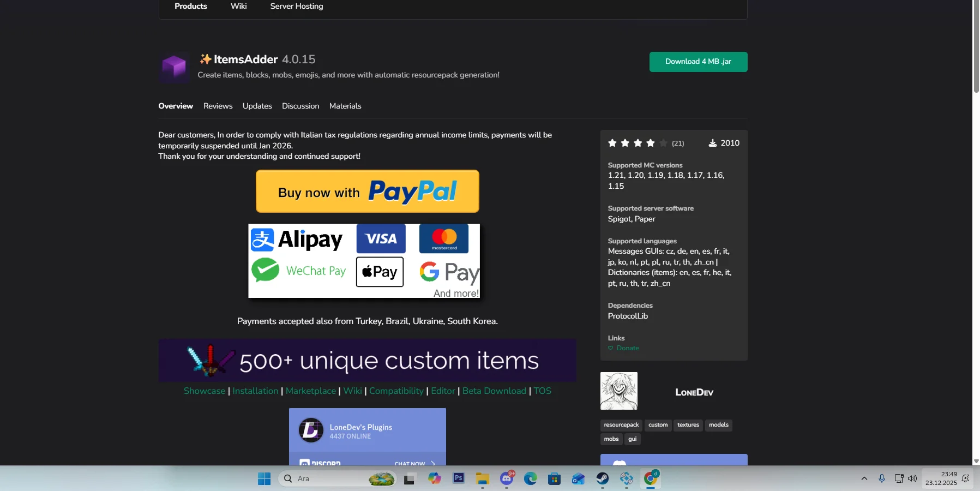
Task: Open network settings tray icon
Action: [x=899, y=478]
